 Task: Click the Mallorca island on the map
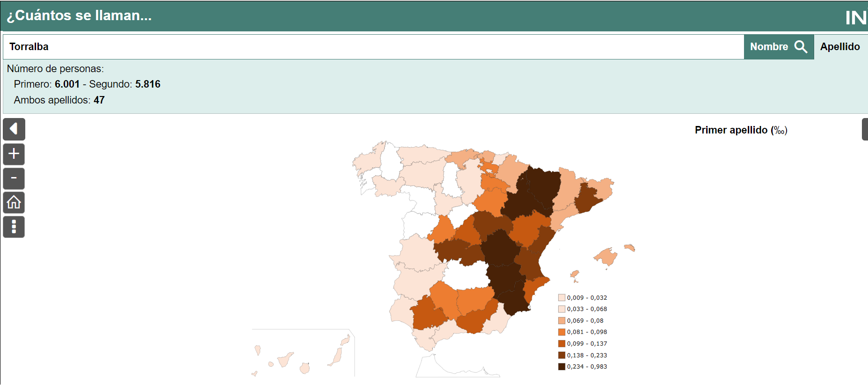pos(606,257)
